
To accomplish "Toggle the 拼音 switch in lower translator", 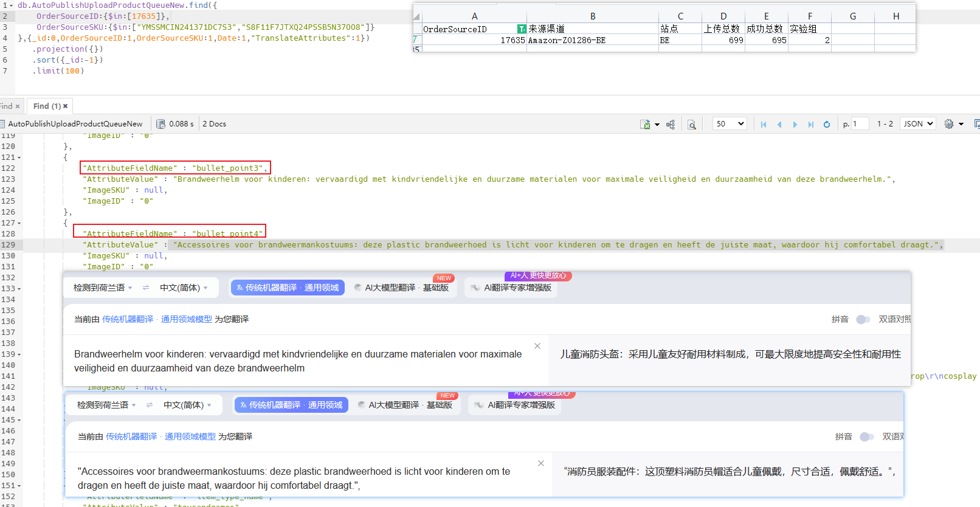I will click(x=866, y=436).
